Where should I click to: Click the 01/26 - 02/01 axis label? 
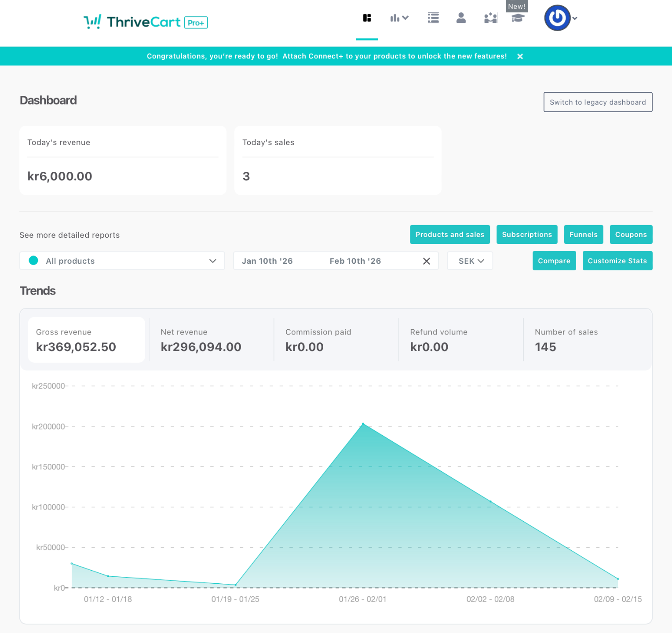coord(363,599)
